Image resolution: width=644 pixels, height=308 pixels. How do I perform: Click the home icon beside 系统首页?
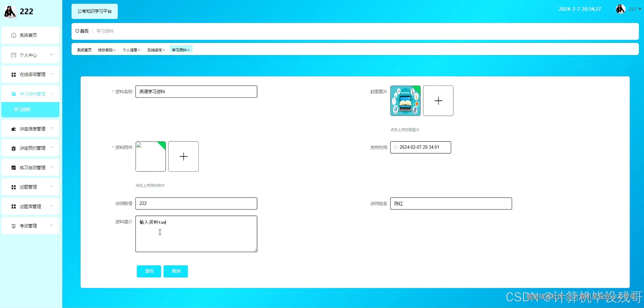coord(14,35)
